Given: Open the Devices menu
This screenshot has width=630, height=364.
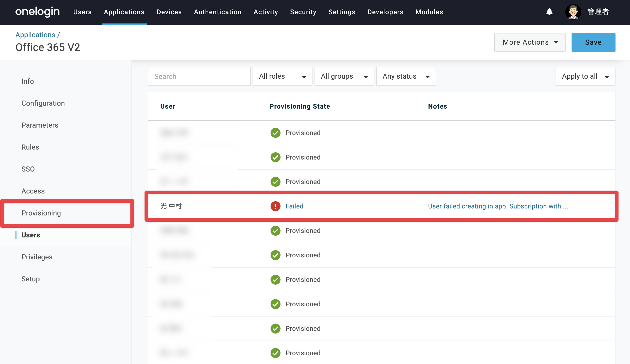Looking at the screenshot, I should 169,12.
